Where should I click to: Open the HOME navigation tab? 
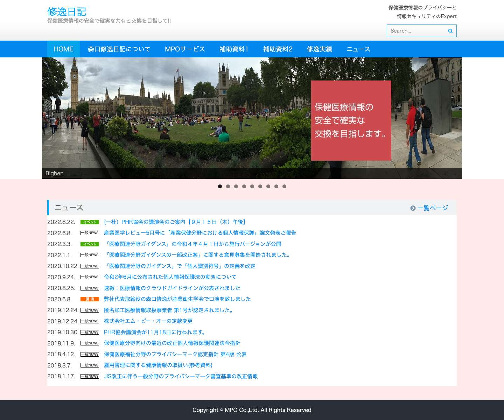(63, 49)
